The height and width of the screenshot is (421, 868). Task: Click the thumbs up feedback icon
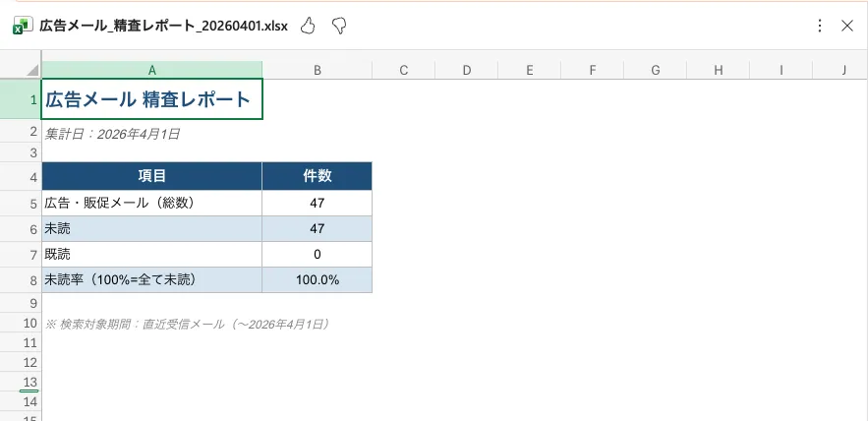308,26
